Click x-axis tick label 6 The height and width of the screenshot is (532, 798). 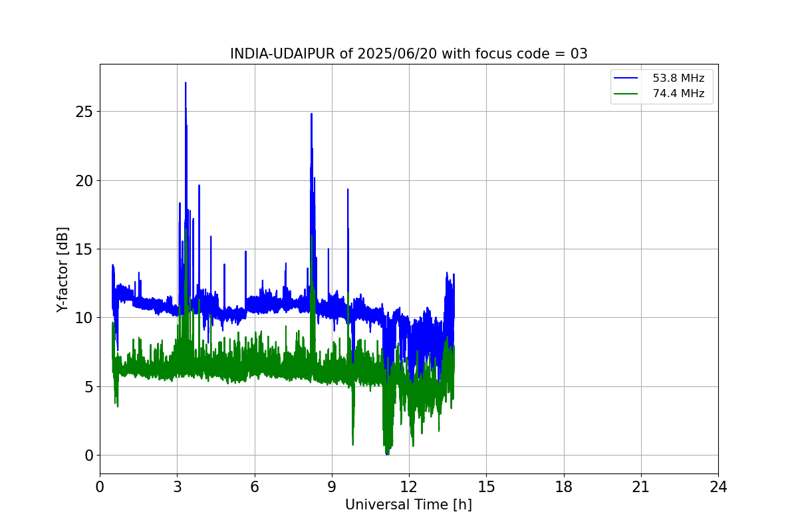click(x=255, y=487)
